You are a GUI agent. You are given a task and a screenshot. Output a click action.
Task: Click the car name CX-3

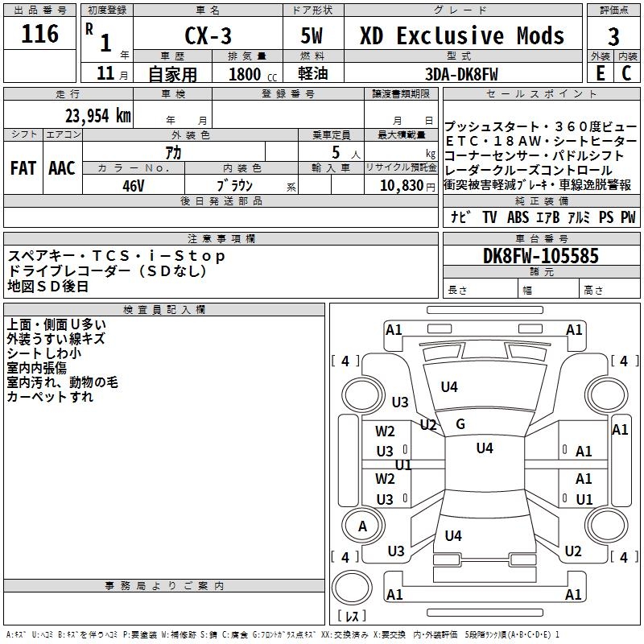208,35
